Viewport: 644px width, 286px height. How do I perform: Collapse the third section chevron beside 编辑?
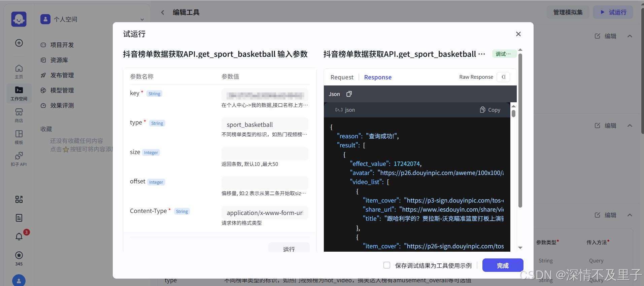[630, 215]
